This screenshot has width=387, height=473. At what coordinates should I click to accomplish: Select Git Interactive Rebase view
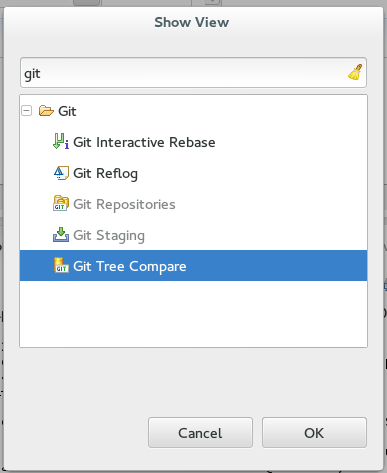point(144,142)
